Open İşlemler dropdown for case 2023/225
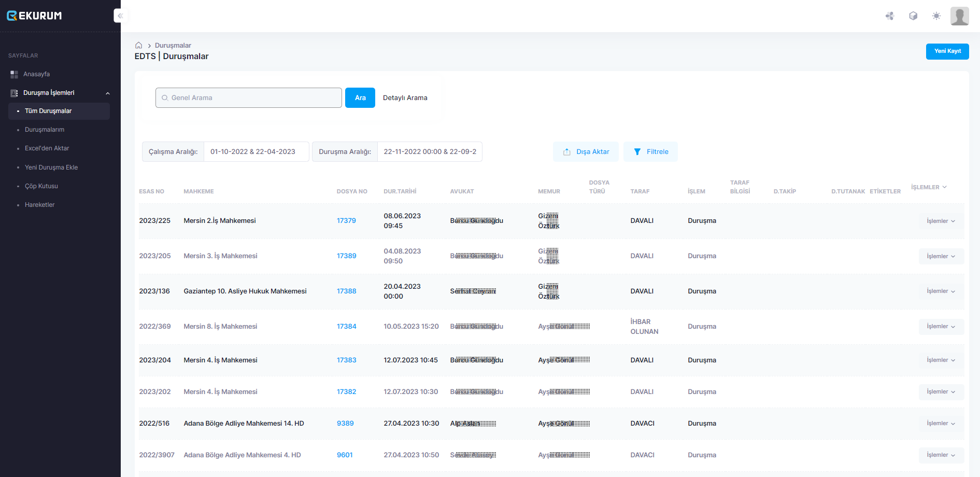980x477 pixels. click(x=941, y=221)
